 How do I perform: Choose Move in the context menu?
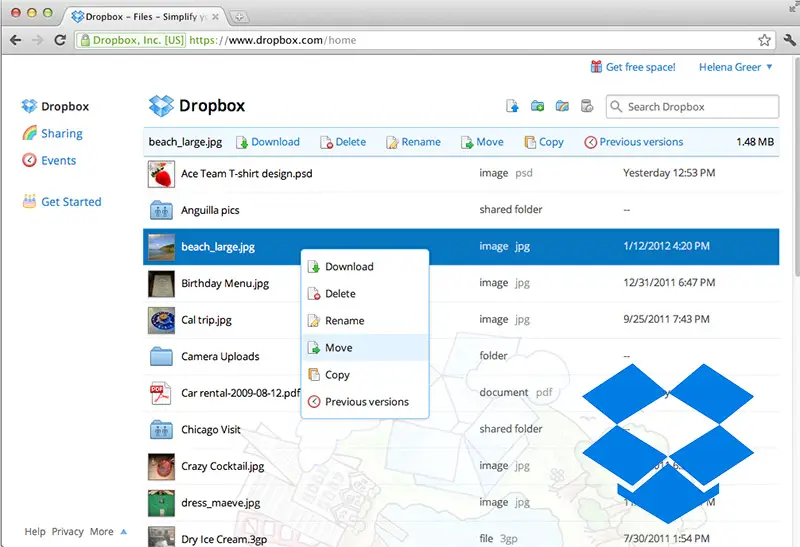tap(365, 347)
